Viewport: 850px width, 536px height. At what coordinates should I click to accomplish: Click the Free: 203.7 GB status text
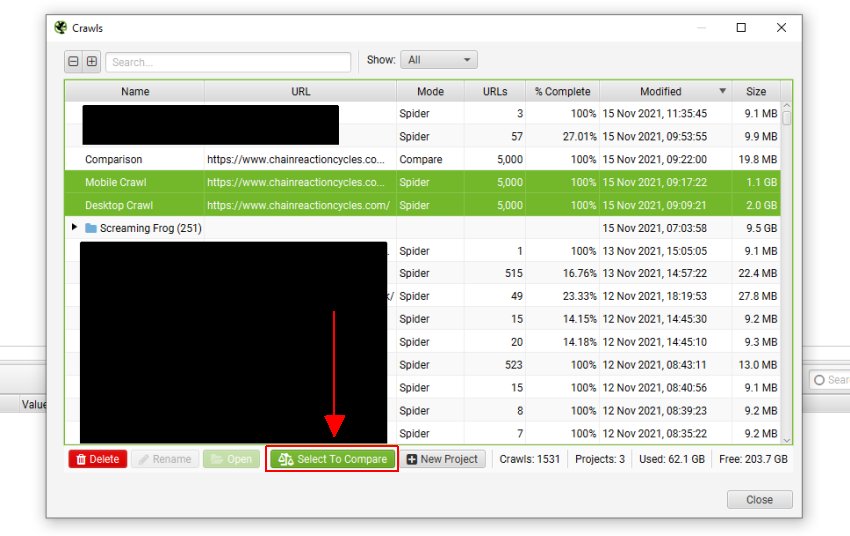pyautogui.click(x=753, y=459)
